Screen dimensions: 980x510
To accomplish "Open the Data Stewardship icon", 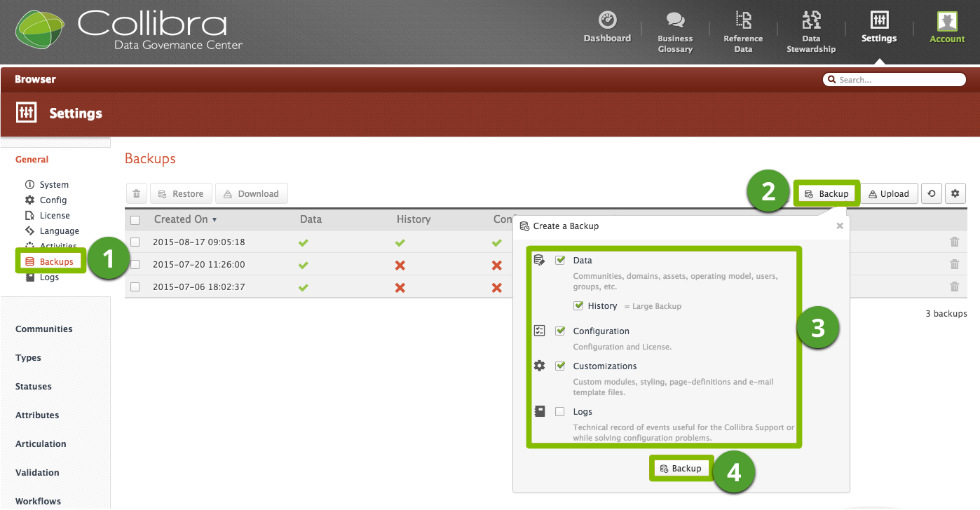I will (x=811, y=20).
